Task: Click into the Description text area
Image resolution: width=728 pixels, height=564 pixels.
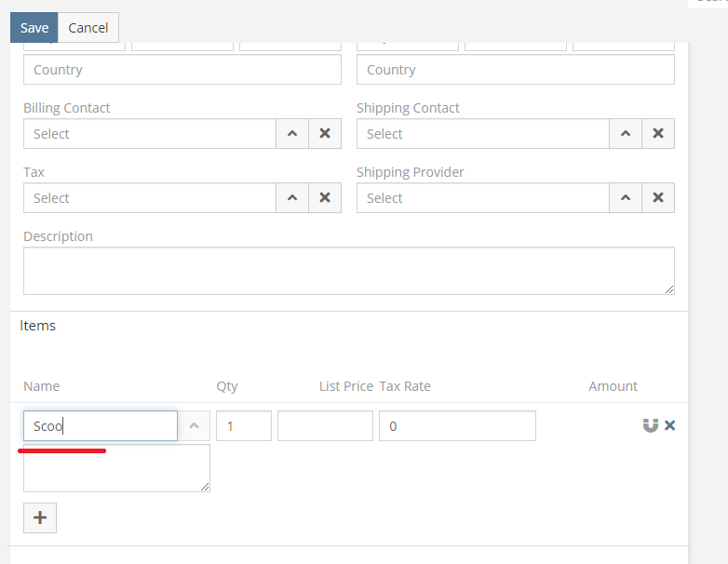Action: pos(349,271)
